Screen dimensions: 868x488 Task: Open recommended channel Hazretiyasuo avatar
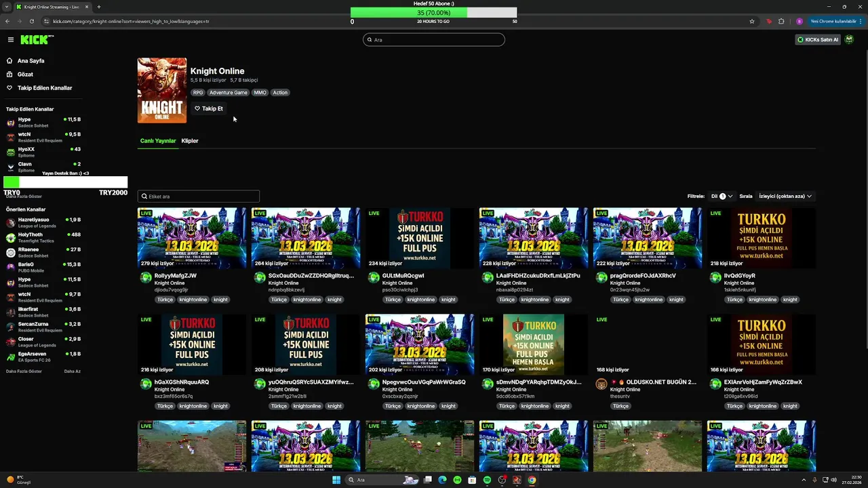tap(11, 223)
